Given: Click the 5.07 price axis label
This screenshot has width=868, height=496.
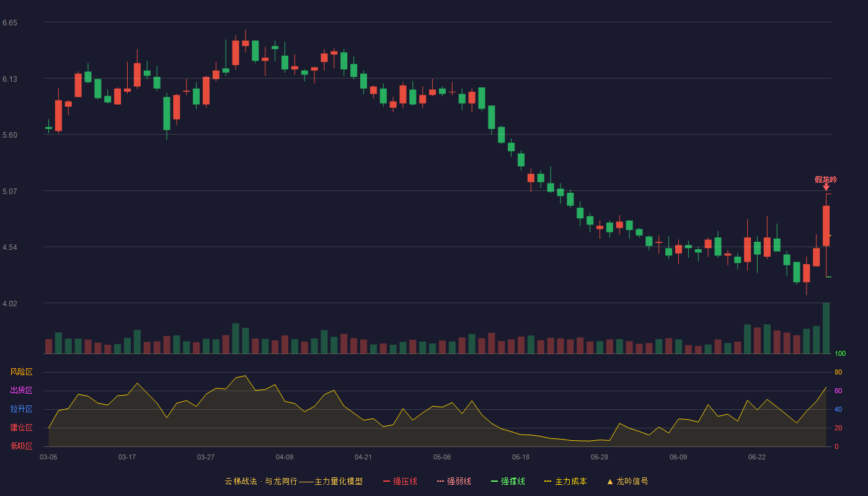Looking at the screenshot, I should pyautogui.click(x=10, y=192).
